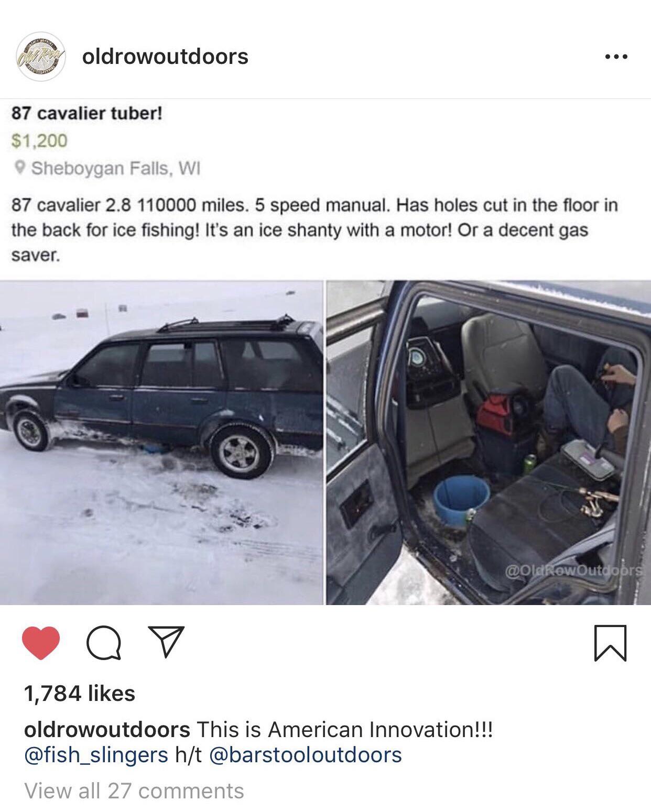Screen dimensions: 651x812
Task: Tap the oldrowoutdoors name in the caption
Action: point(107,729)
